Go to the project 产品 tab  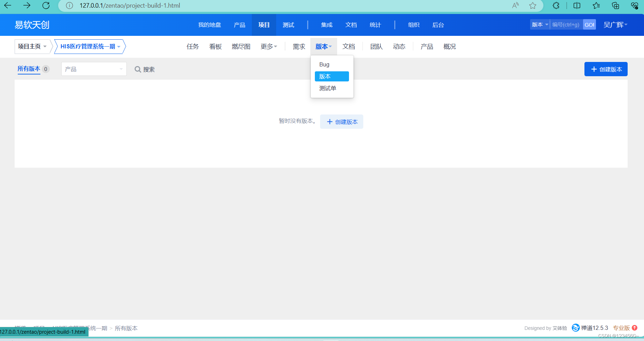427,47
